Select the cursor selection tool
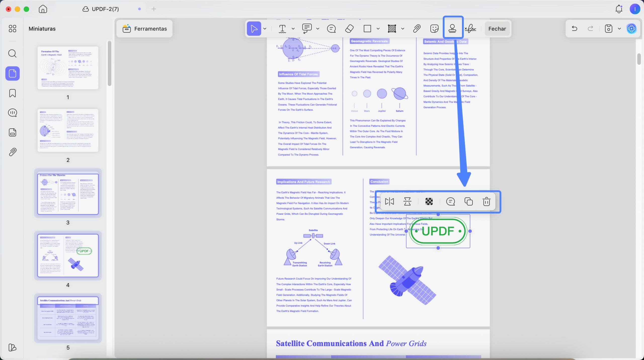644x360 pixels. pyautogui.click(x=254, y=29)
